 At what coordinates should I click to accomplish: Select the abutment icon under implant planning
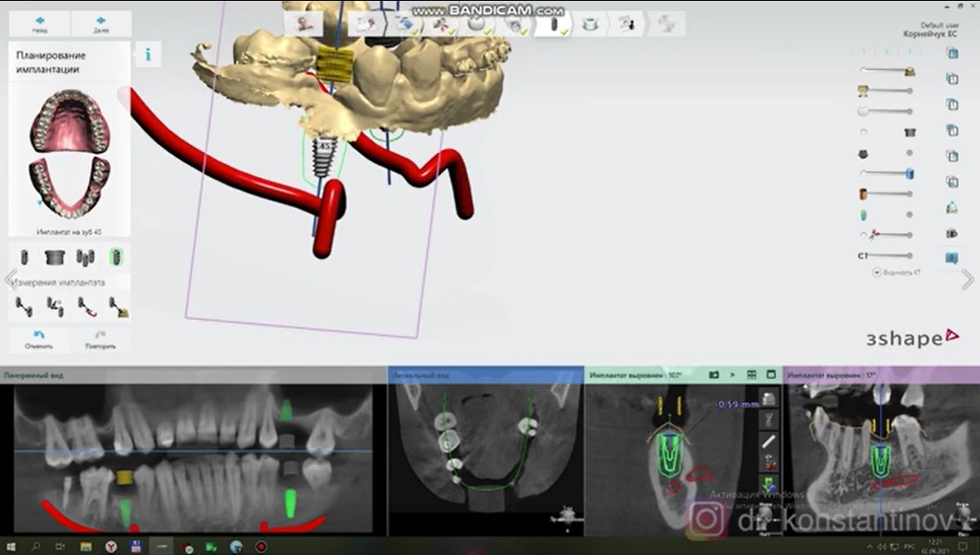click(53, 255)
